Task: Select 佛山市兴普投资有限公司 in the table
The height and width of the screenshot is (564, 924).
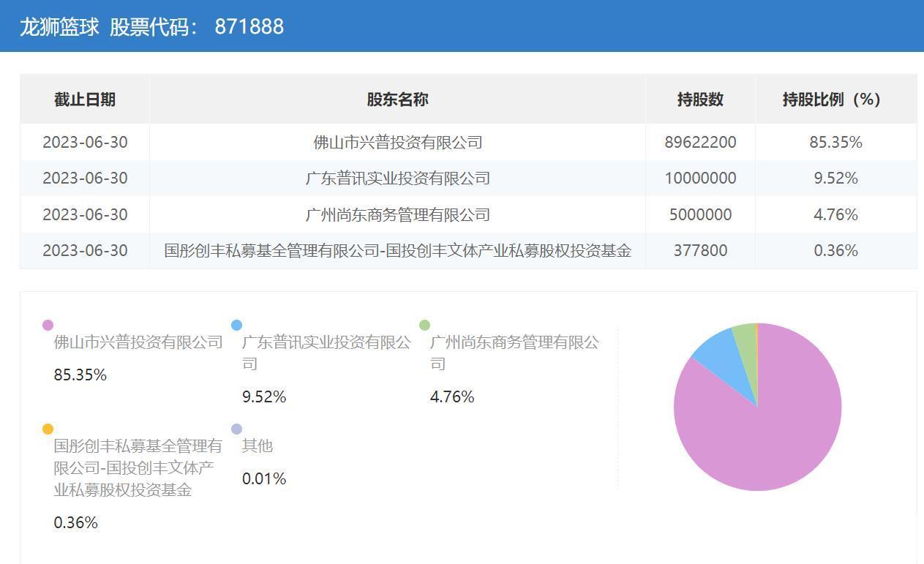Action: click(x=398, y=142)
